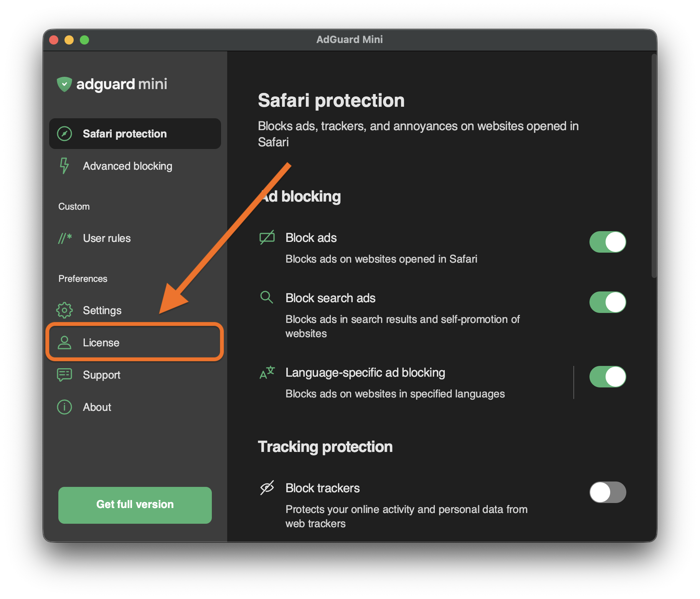Click the Support chat bubble icon
The image size is (700, 599).
point(64,375)
